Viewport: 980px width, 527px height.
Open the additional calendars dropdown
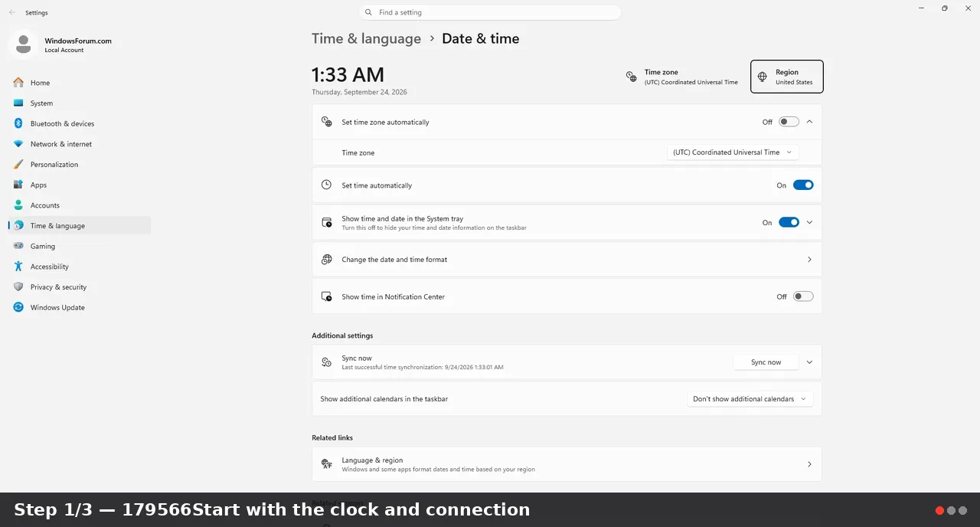click(x=750, y=399)
